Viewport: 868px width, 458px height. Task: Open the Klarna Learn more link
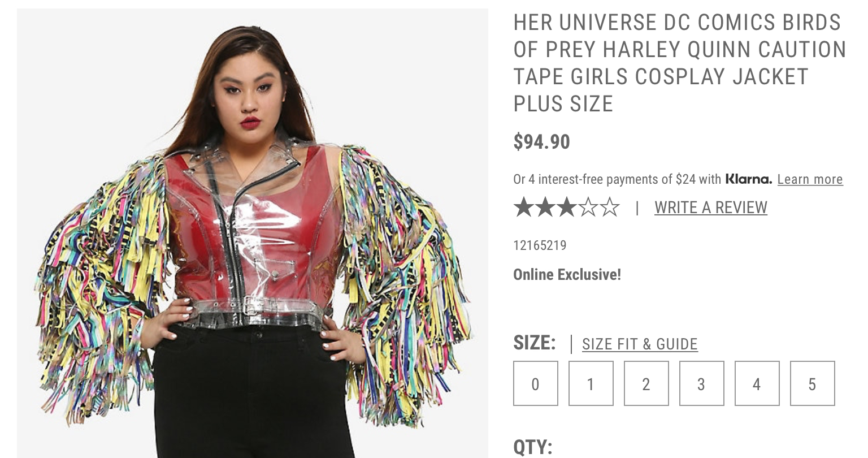click(810, 179)
